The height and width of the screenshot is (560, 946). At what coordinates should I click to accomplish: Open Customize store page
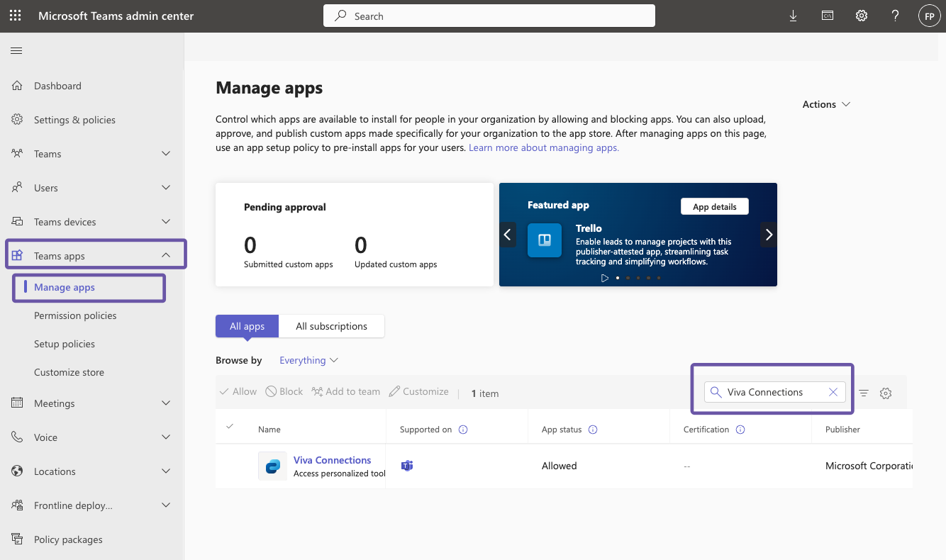tap(69, 372)
